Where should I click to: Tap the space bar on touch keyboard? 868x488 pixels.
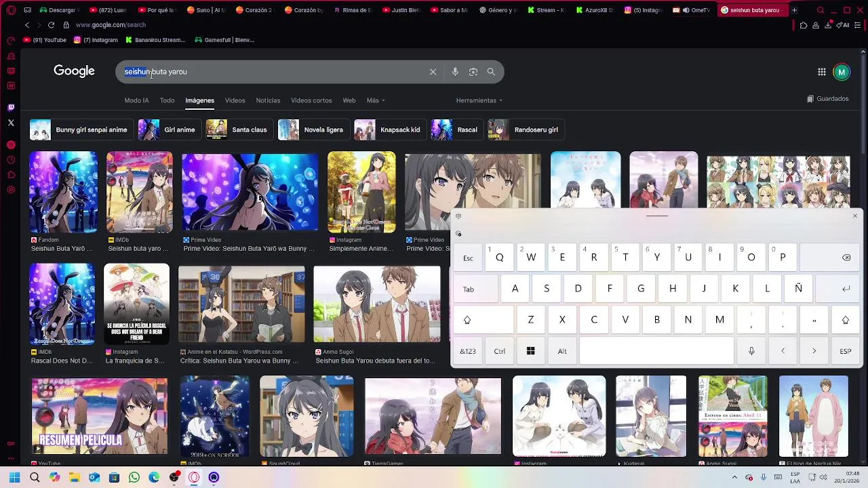[x=656, y=351]
